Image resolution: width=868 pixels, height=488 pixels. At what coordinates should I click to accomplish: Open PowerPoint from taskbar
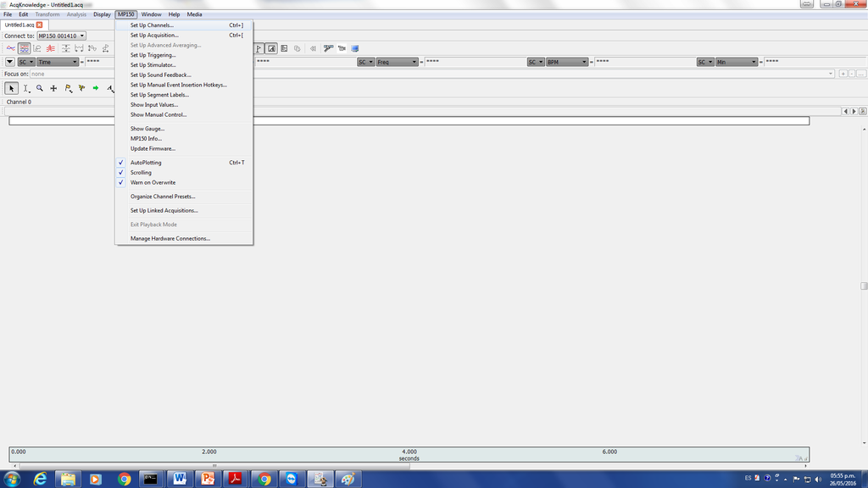coord(208,480)
